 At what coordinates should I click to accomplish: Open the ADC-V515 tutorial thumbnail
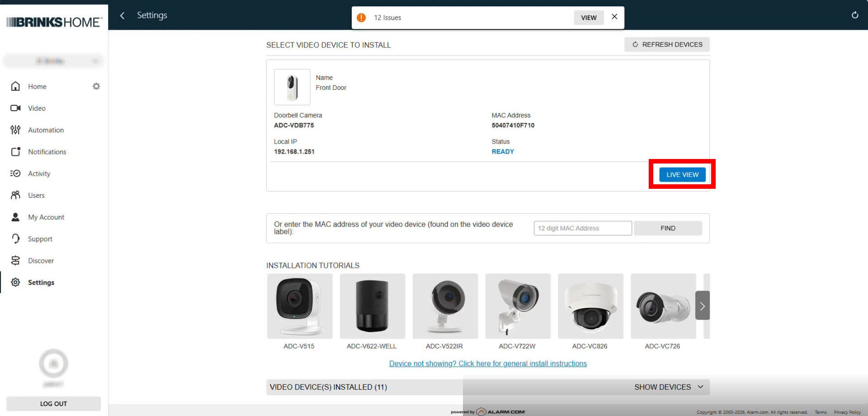(300, 306)
